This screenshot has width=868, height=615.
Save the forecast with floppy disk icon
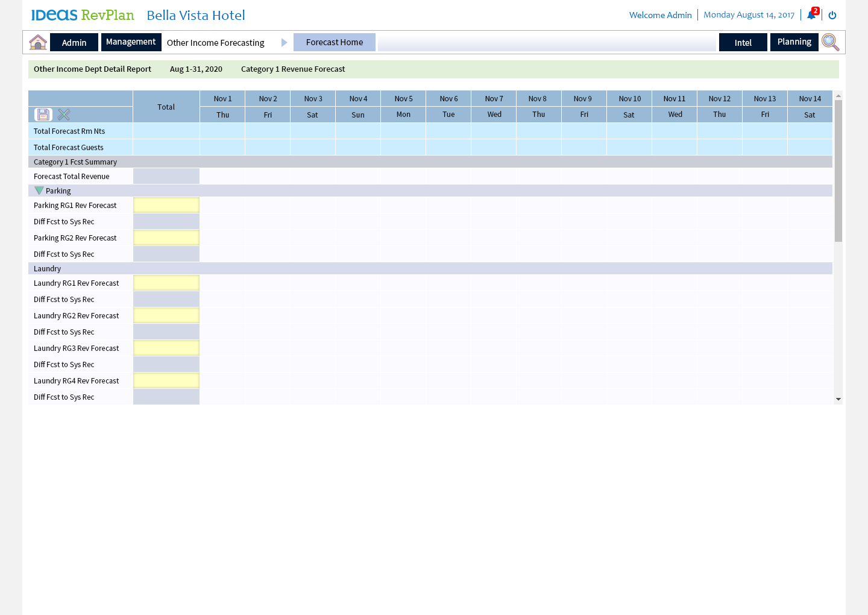[43, 115]
